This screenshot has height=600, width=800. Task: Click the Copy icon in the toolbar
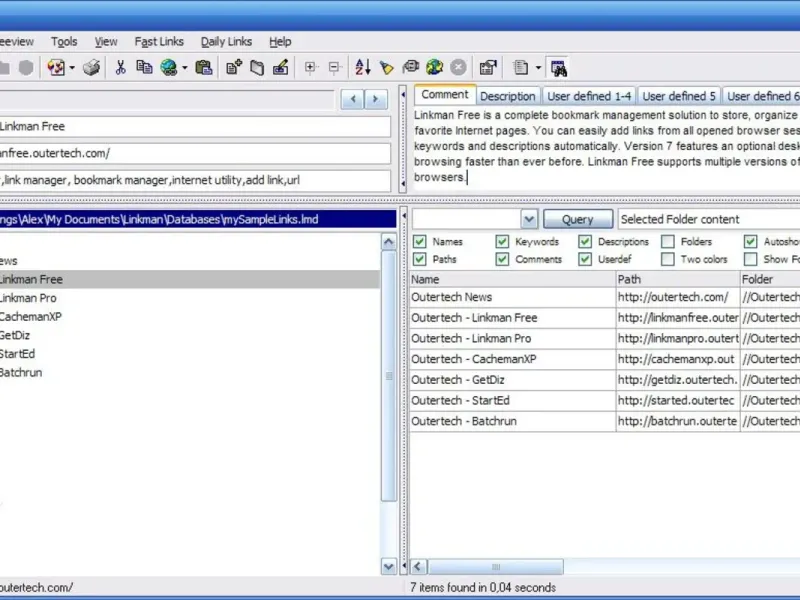click(x=144, y=67)
